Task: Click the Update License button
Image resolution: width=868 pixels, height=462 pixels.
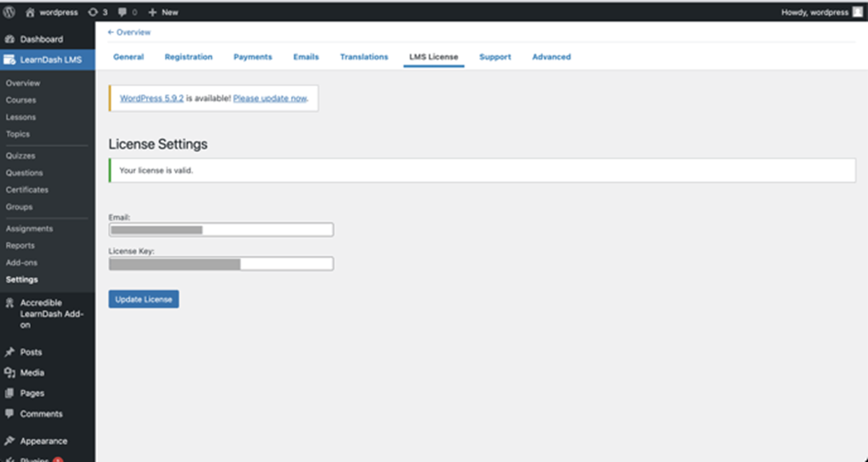Action: [x=143, y=299]
